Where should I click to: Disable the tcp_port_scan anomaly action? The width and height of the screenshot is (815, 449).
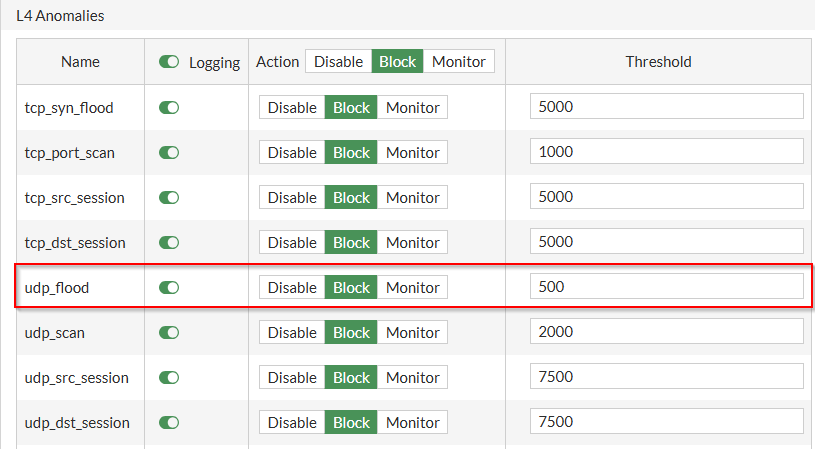click(x=292, y=152)
